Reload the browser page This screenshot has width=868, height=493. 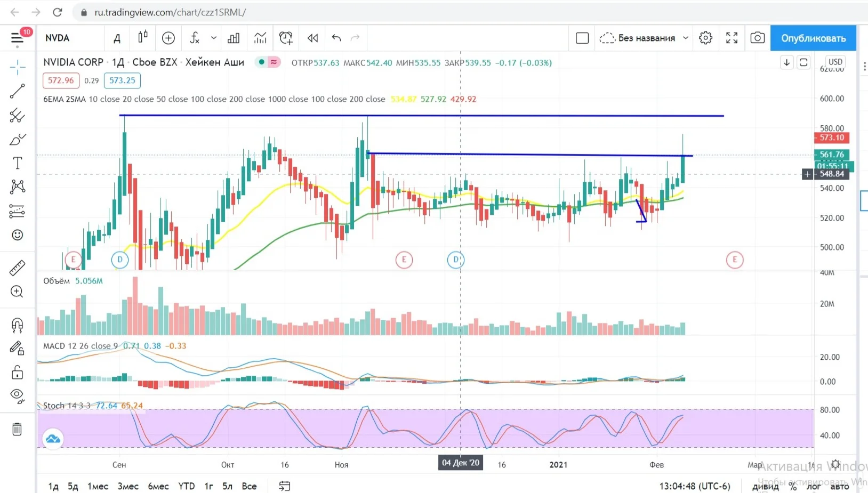click(x=58, y=12)
